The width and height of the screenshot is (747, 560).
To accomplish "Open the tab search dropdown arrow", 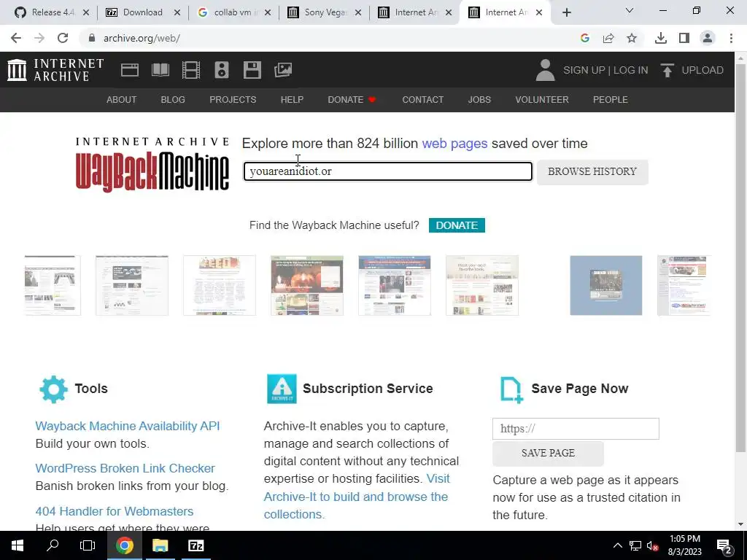I will coord(630,10).
